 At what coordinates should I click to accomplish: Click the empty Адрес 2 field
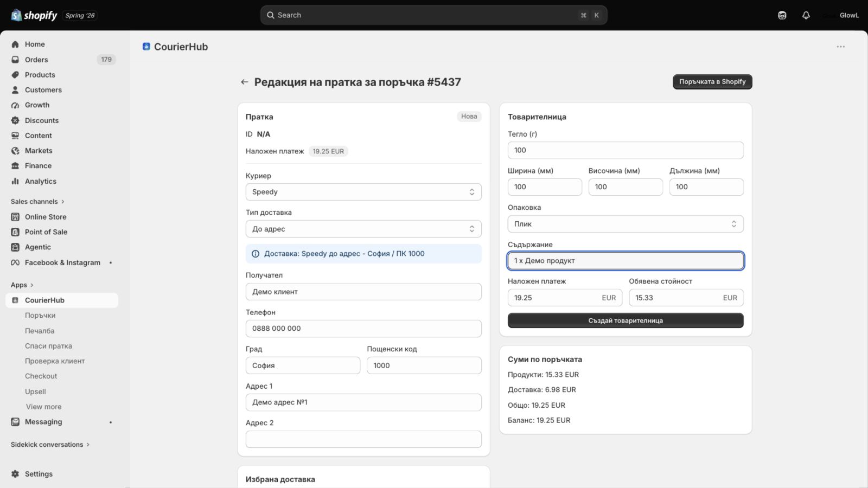[363, 439]
